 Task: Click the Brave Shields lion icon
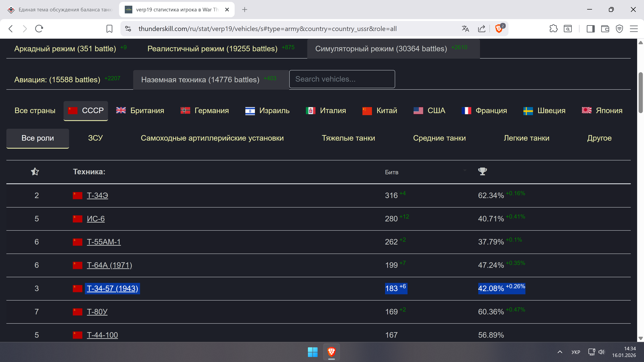click(498, 29)
